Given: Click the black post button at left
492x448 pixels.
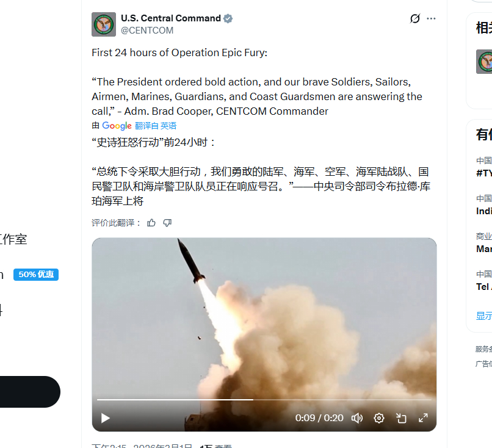Looking at the screenshot, I should pos(29,392).
